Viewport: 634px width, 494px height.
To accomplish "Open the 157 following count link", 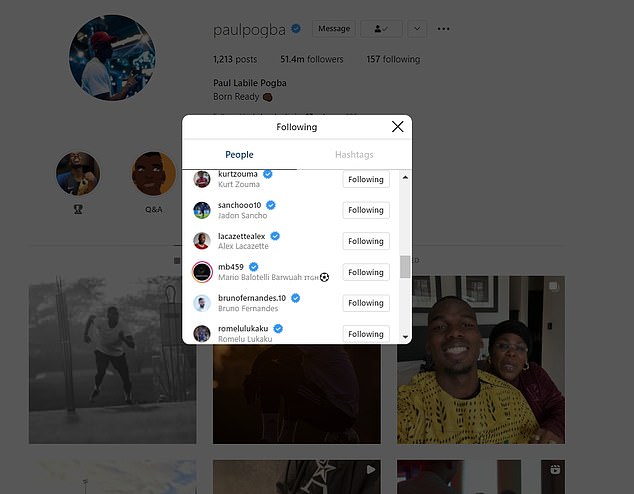I will coord(393,59).
